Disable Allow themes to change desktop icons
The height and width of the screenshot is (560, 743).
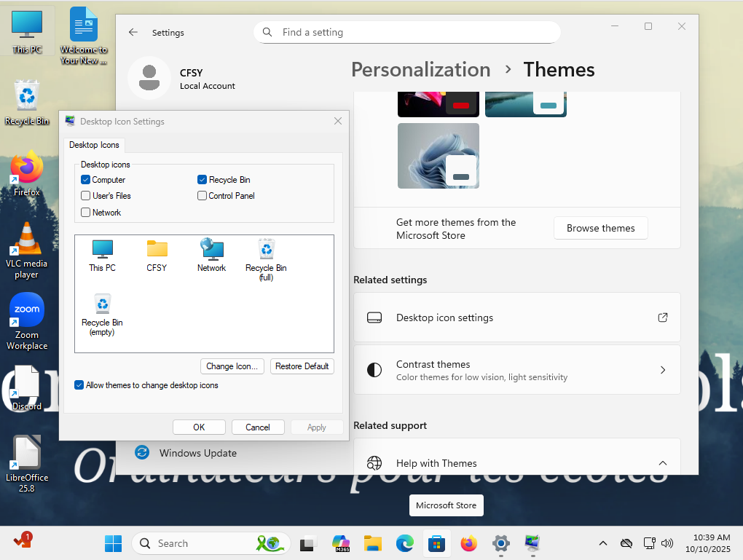click(79, 385)
